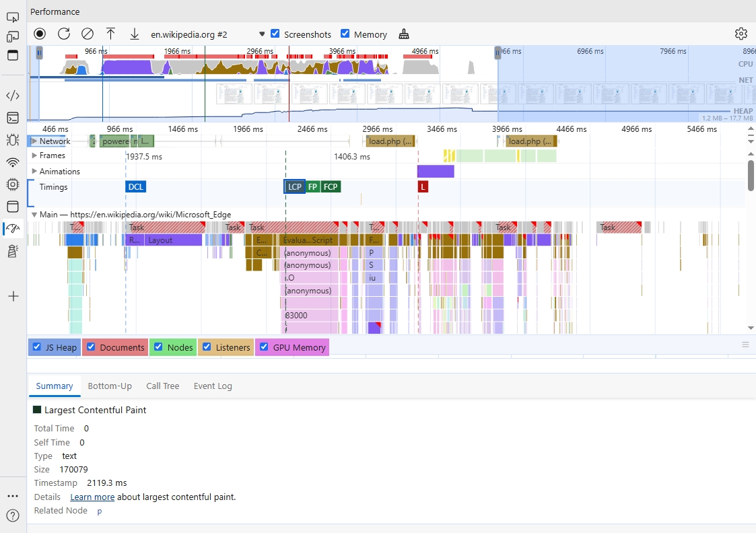Click the flame chart vertical scrollbar thumb
756x533 pixels.
pos(751,176)
